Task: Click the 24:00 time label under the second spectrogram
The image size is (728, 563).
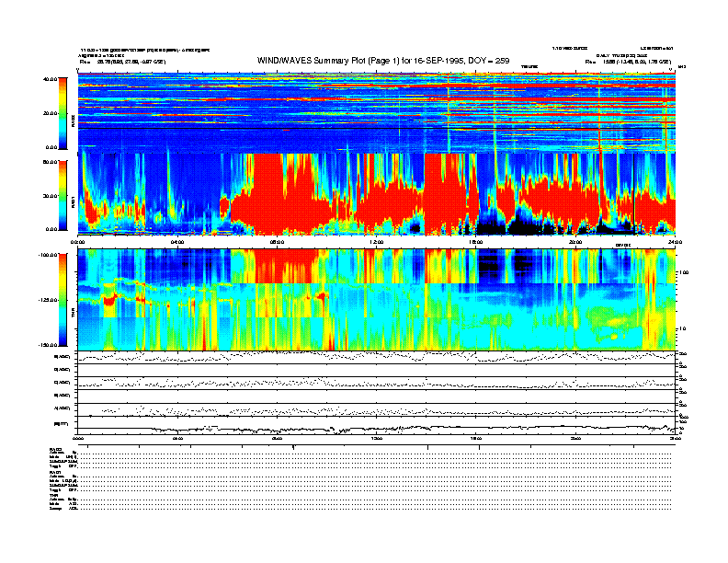Action: click(x=675, y=242)
